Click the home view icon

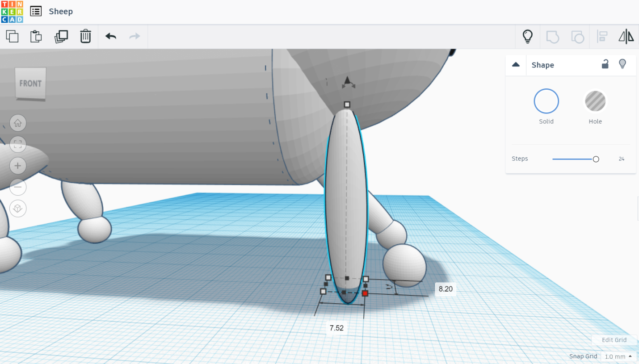(x=18, y=123)
